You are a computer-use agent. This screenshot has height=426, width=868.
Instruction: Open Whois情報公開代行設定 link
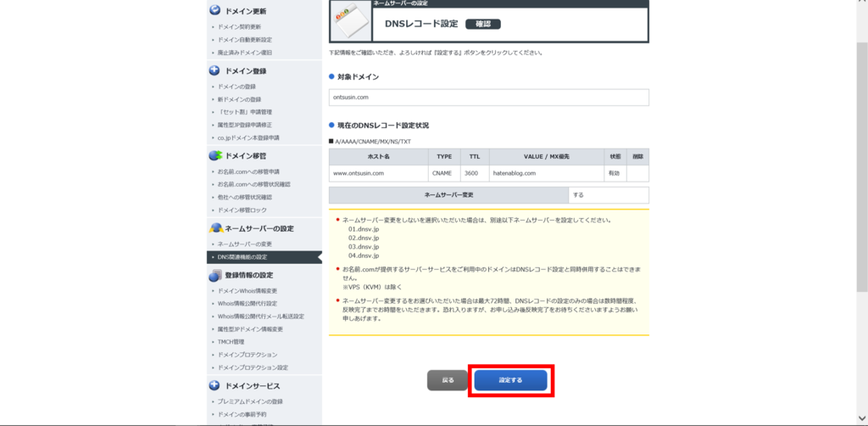248,304
